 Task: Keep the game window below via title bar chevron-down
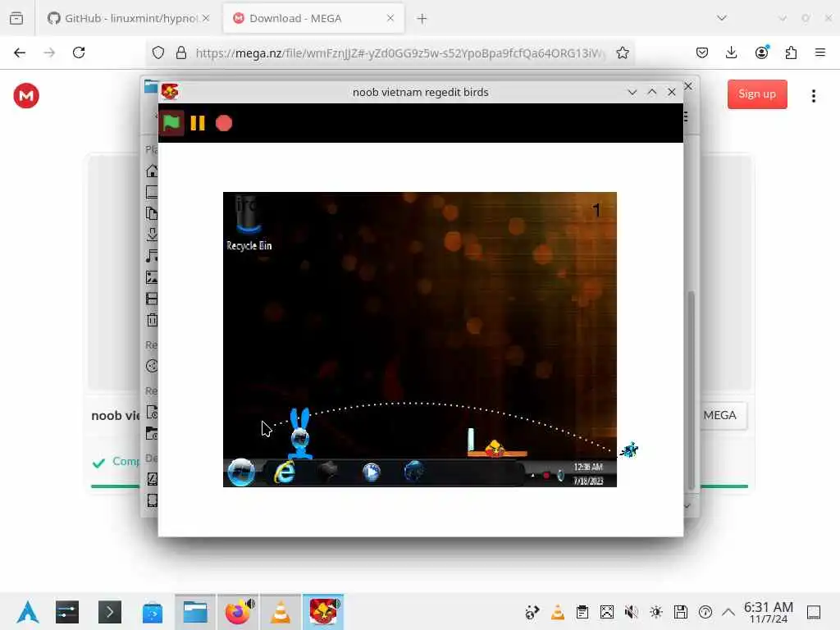(632, 92)
